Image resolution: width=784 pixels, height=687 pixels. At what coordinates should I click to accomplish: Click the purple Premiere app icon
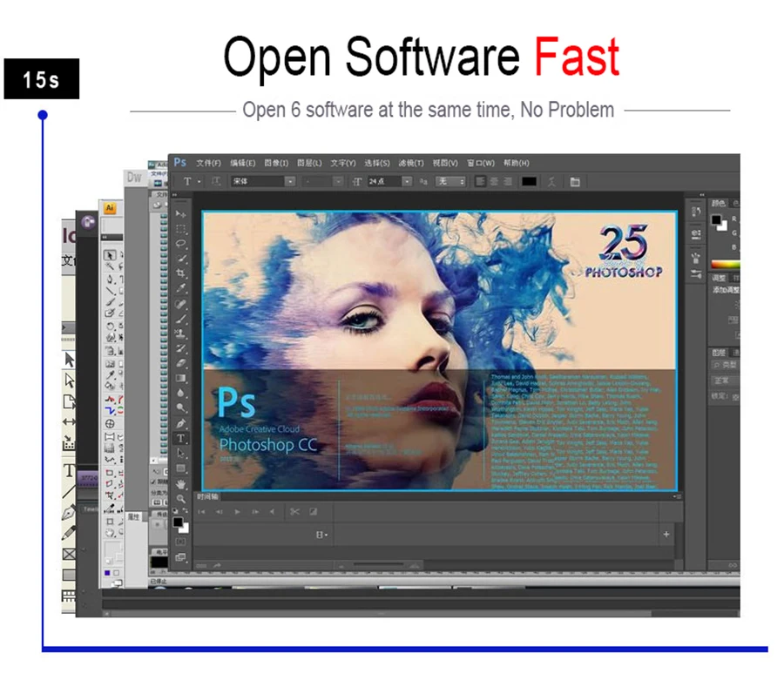coord(89,222)
